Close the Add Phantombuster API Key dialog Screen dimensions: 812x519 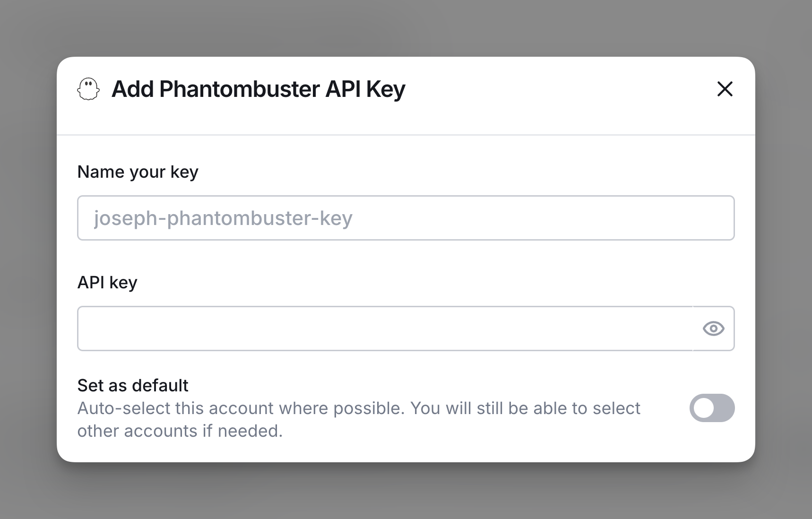(x=725, y=89)
